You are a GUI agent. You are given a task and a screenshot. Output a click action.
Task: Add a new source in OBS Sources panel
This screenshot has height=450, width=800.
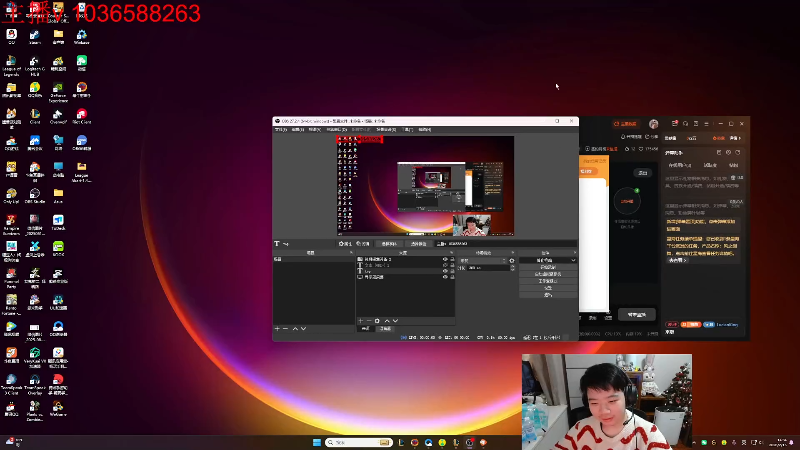[360, 321]
